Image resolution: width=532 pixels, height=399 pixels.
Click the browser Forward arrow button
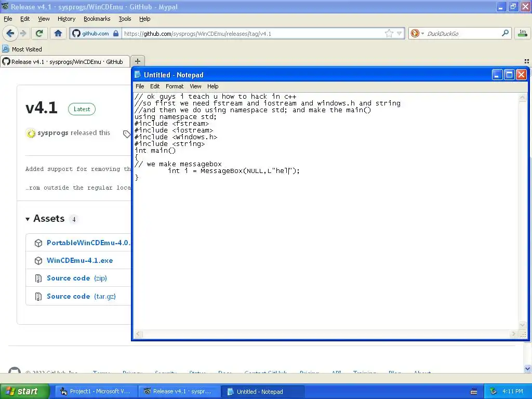click(x=23, y=33)
